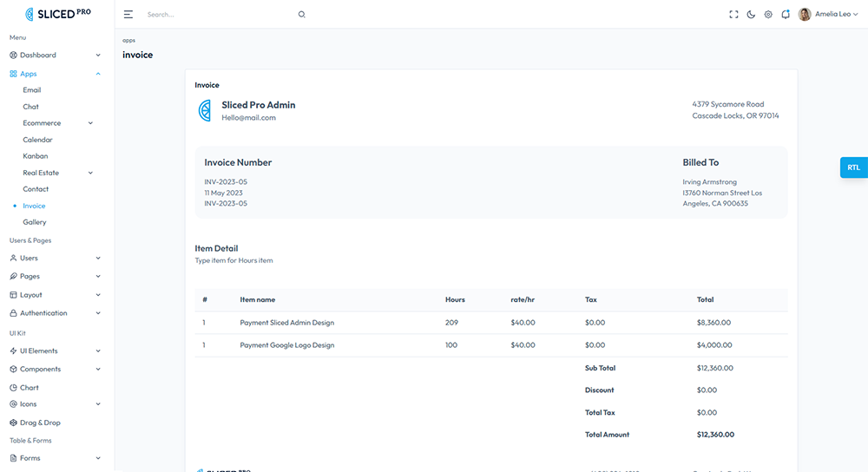Click the search magnifier icon
The width and height of the screenshot is (868, 472).
pyautogui.click(x=302, y=15)
